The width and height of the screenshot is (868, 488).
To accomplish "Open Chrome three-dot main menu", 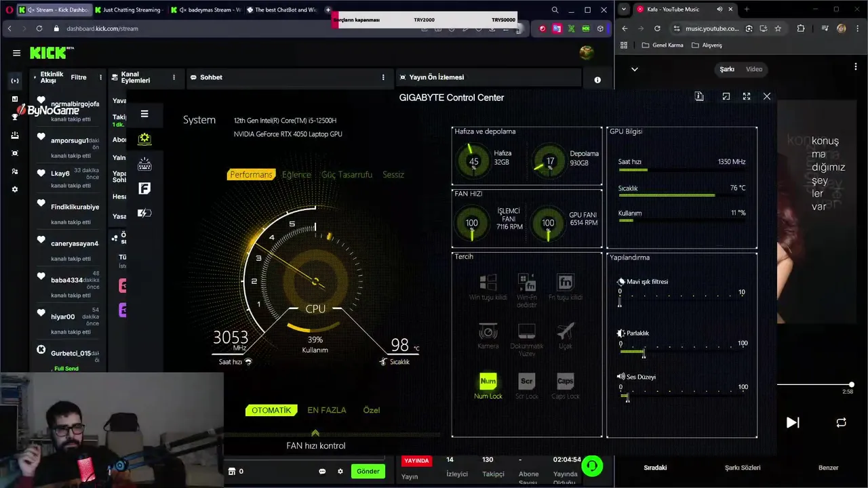I will 859,28.
